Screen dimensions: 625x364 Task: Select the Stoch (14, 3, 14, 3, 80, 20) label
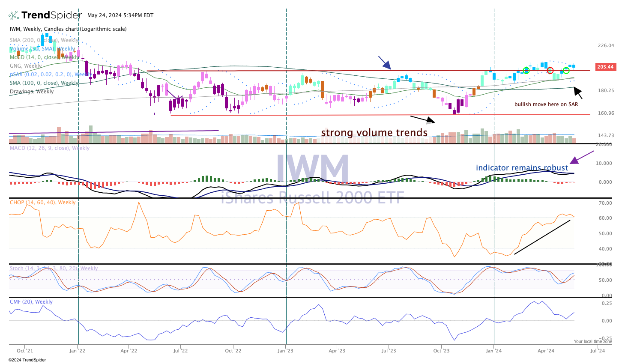[x=54, y=269]
